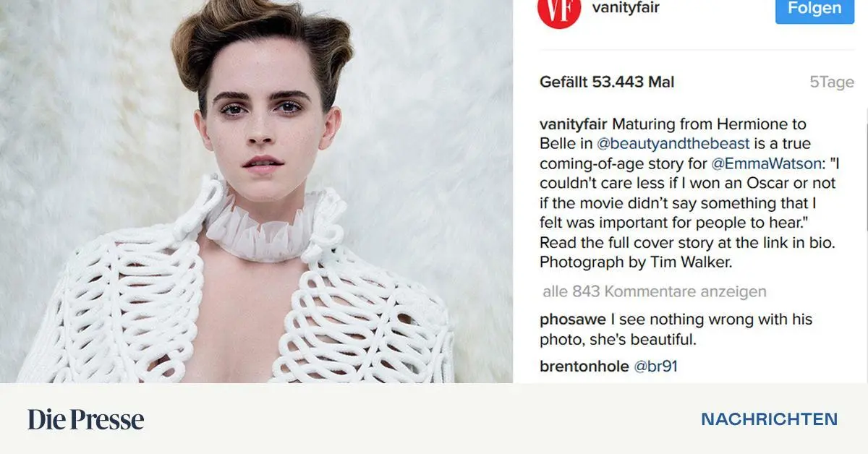Open the Die Presse logo
This screenshot has width=868, height=454.
point(86,419)
